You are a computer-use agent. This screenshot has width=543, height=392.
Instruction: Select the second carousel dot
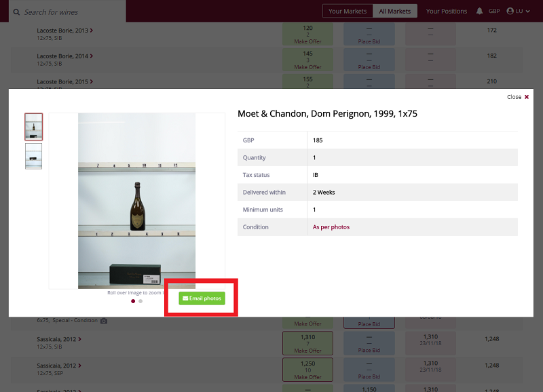tap(141, 301)
